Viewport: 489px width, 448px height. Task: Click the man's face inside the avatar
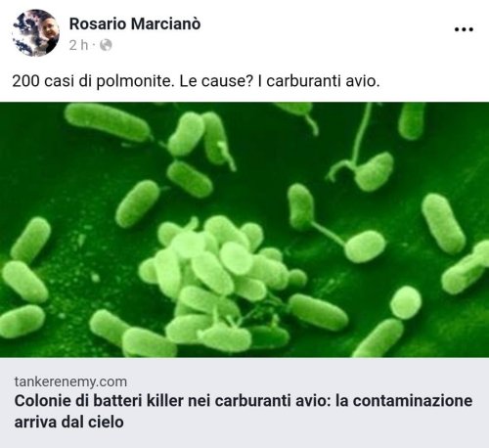coord(50,31)
